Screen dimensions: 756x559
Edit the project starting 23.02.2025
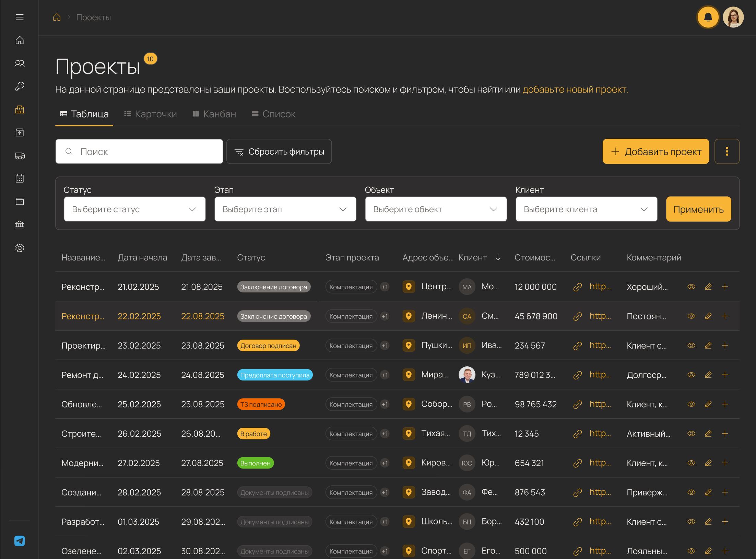click(708, 345)
